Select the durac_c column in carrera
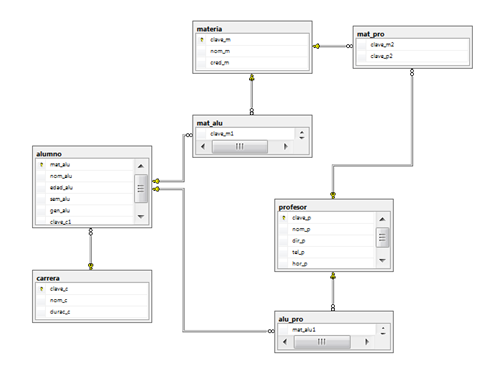The image size is (484, 379). click(x=92, y=312)
